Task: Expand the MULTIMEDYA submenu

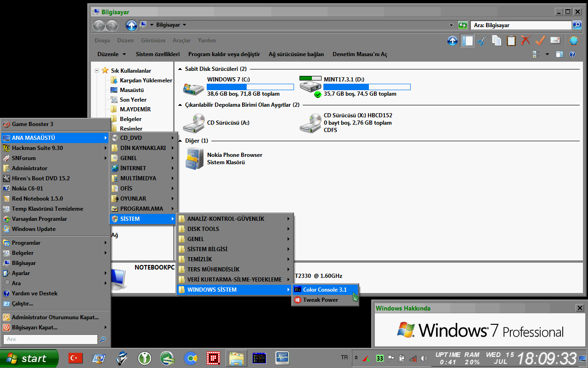Action: click(143, 178)
